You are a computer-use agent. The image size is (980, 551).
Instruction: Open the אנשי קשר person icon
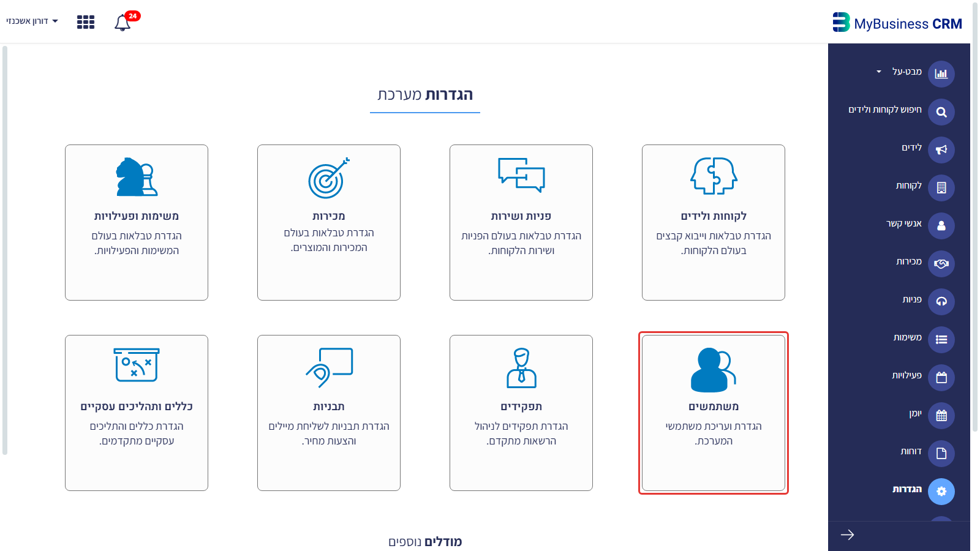941,226
